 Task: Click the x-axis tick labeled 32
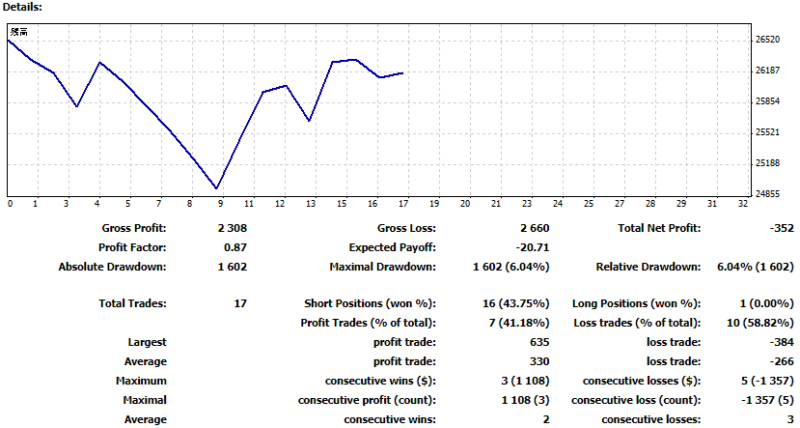click(741, 204)
